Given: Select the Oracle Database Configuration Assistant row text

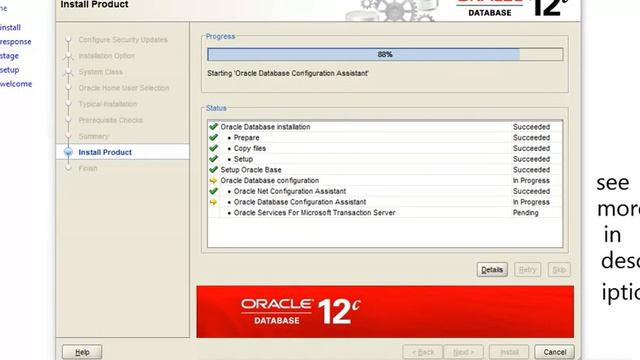Looking at the screenshot, I should point(300,202).
